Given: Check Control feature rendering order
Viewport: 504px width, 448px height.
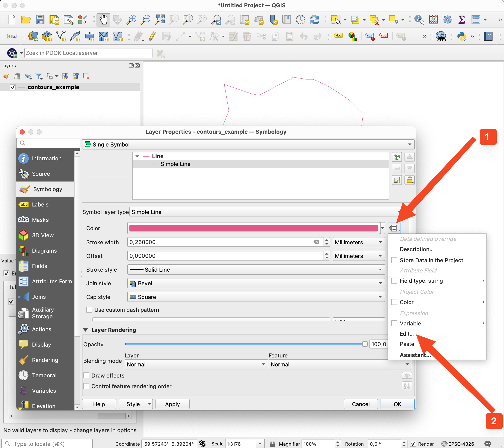Looking at the screenshot, I should click(x=86, y=386).
